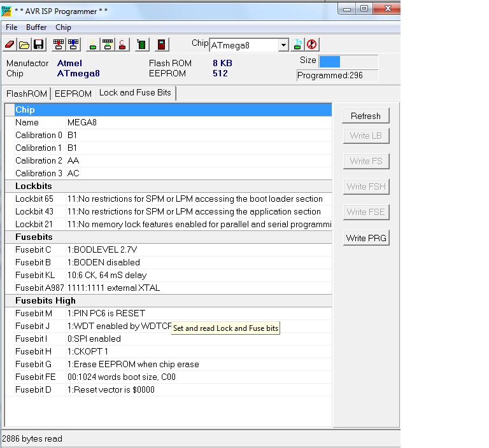Click the Write FSE button
The width and height of the screenshot is (489, 448).
[x=366, y=212]
